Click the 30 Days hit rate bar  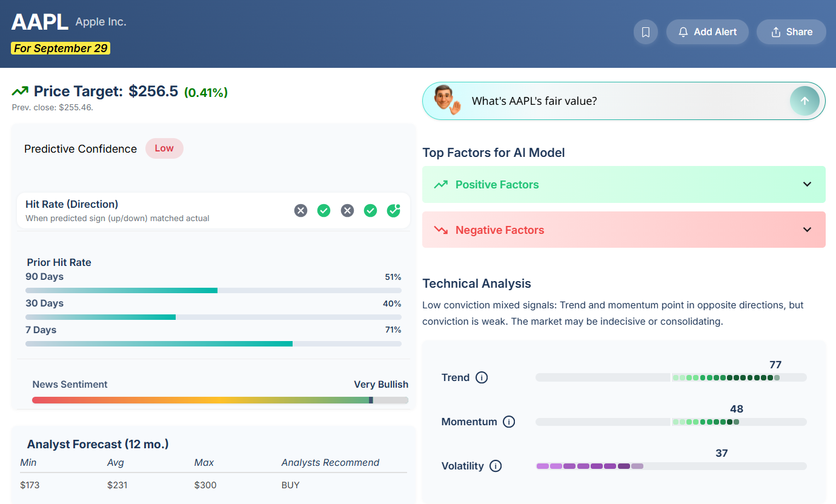click(213, 317)
